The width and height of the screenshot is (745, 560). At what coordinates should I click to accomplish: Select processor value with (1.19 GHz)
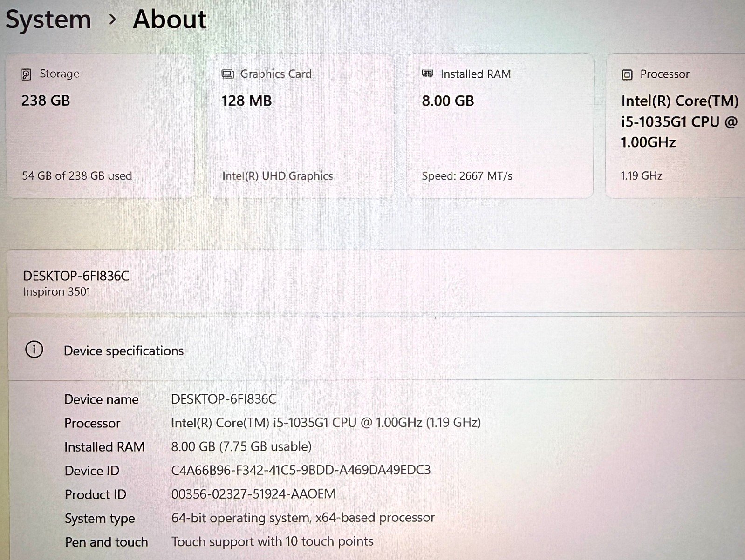pyautogui.click(x=326, y=423)
